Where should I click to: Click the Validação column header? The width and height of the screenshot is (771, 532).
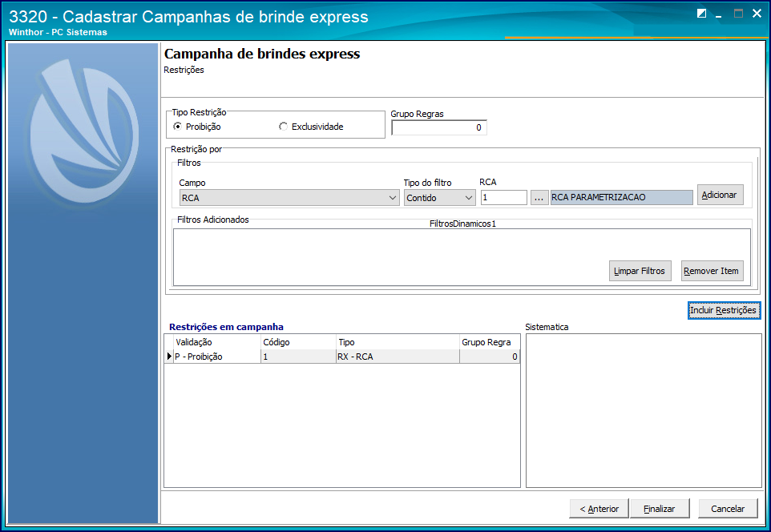tap(217, 342)
